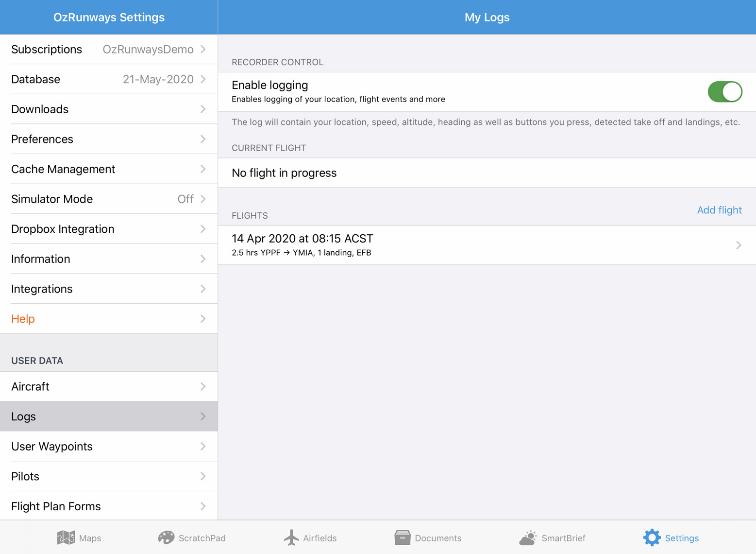The image size is (756, 554).
Task: Click the 21-May-2020 database date
Action: click(158, 79)
